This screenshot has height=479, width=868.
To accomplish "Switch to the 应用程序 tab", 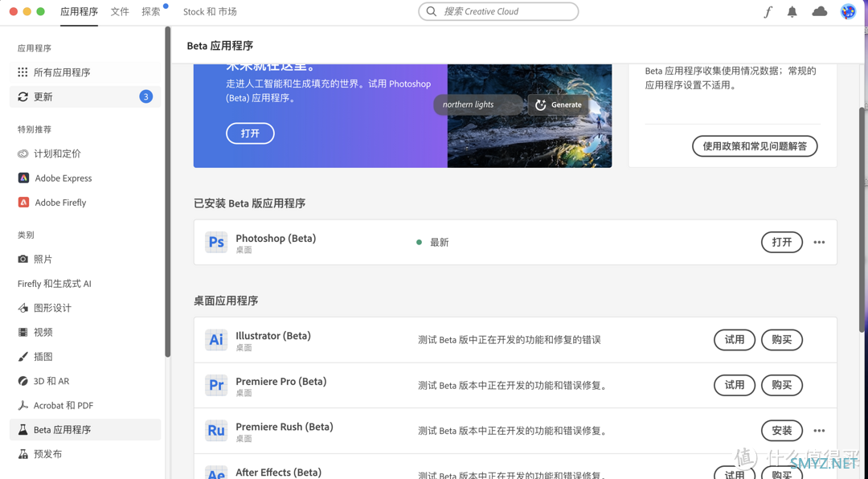I will (x=79, y=11).
